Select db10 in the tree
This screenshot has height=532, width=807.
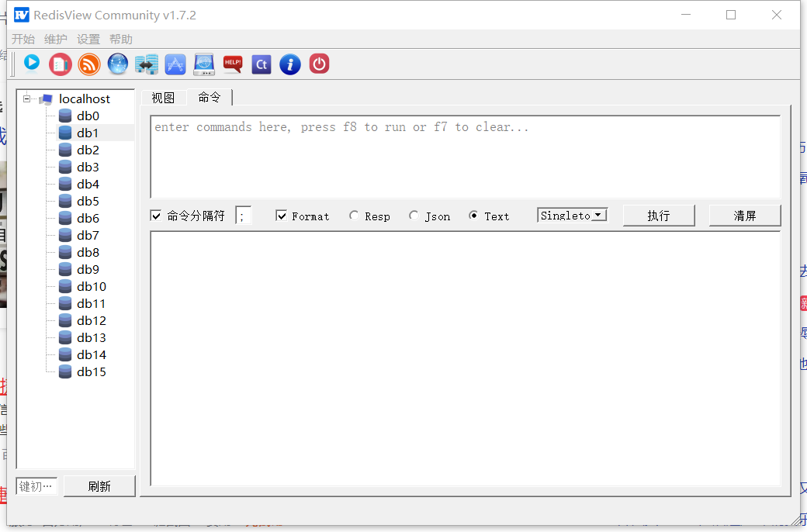pos(92,286)
